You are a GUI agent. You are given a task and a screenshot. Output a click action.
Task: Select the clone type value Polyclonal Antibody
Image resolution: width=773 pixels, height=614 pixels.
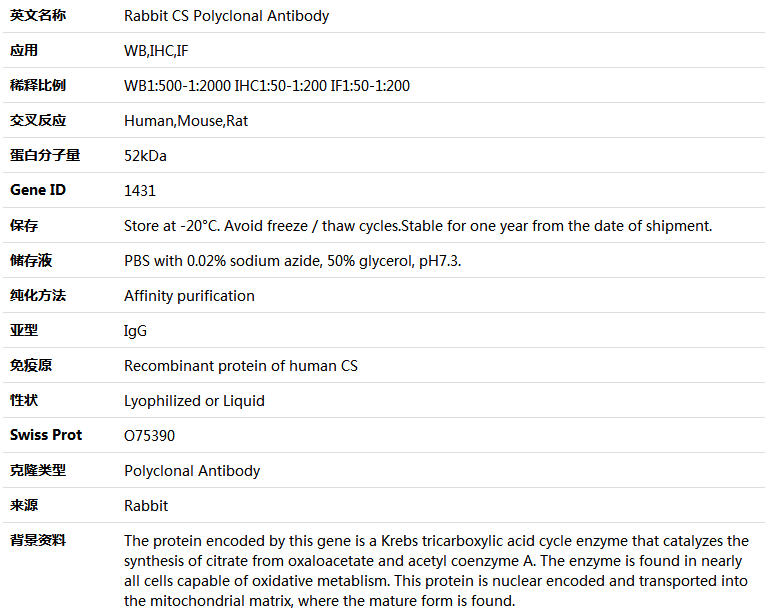tap(192, 471)
